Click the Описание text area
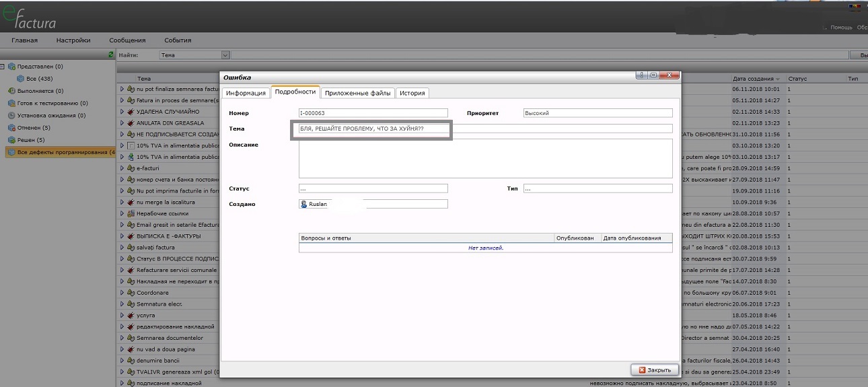The image size is (868, 387). click(x=486, y=158)
